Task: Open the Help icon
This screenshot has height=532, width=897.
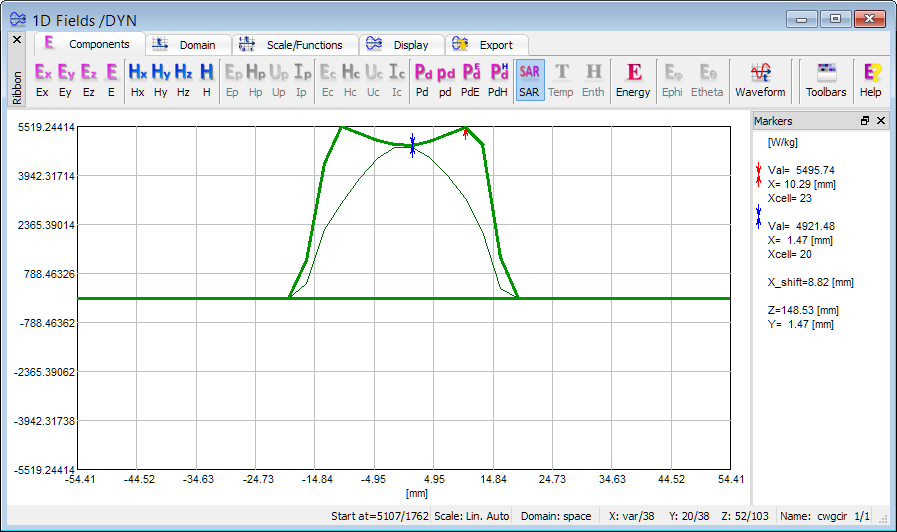Action: pyautogui.click(x=871, y=79)
